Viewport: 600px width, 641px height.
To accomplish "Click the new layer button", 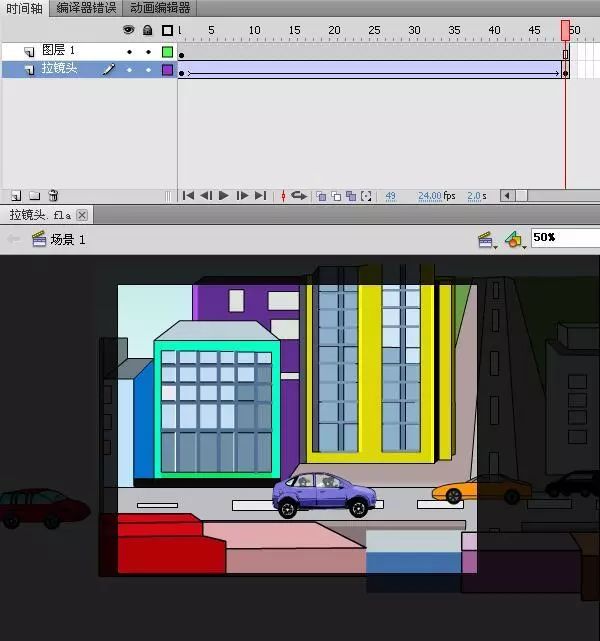I will pos(16,196).
